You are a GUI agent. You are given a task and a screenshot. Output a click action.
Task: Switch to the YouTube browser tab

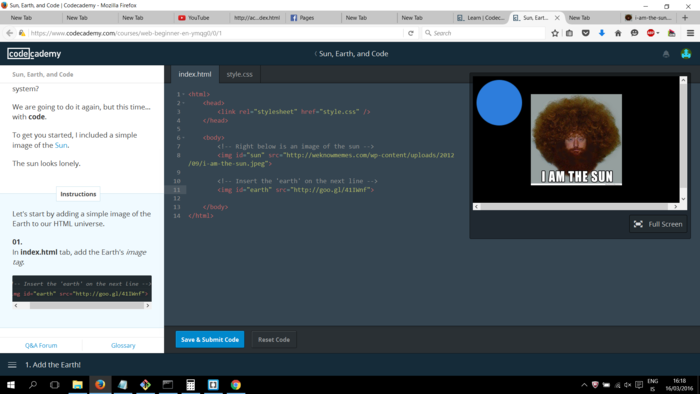(199, 18)
